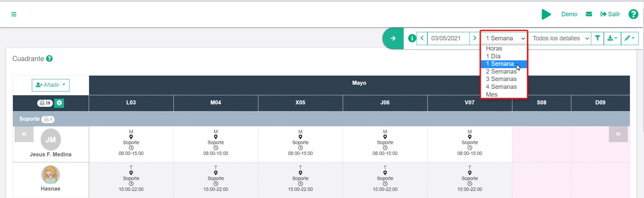Open the mail envelope icon
Viewport: 644px width, 198px height.
[589, 14]
